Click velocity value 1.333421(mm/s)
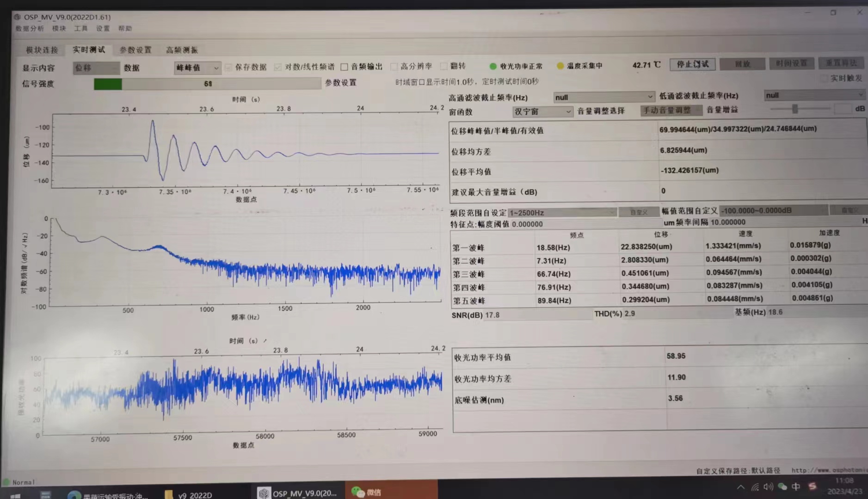This screenshot has height=499, width=868. point(733,246)
